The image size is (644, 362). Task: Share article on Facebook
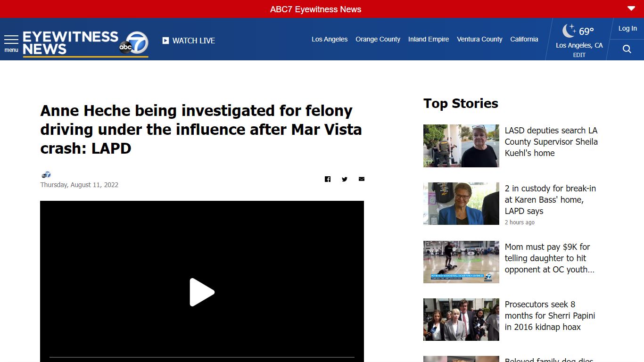pyautogui.click(x=328, y=179)
